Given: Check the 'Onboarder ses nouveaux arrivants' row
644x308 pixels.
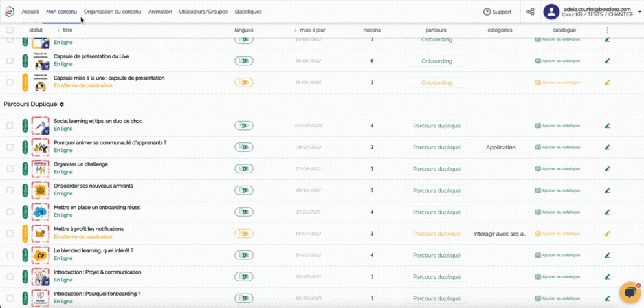Looking at the screenshot, I should click(x=10, y=190).
